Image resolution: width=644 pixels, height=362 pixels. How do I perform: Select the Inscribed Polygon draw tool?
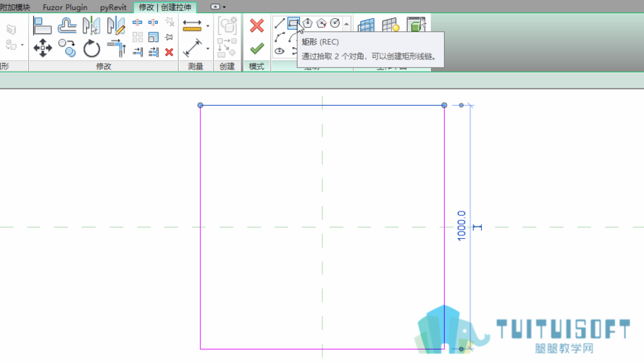click(x=307, y=23)
